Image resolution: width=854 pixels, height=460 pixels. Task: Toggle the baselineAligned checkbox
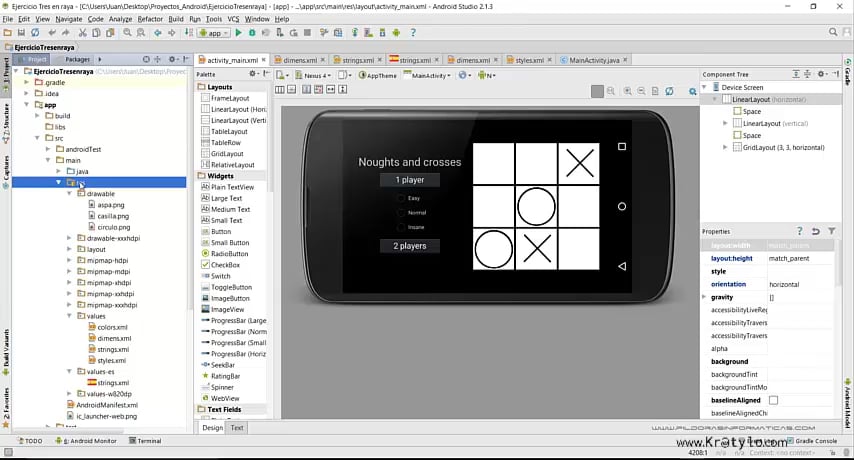(773, 400)
